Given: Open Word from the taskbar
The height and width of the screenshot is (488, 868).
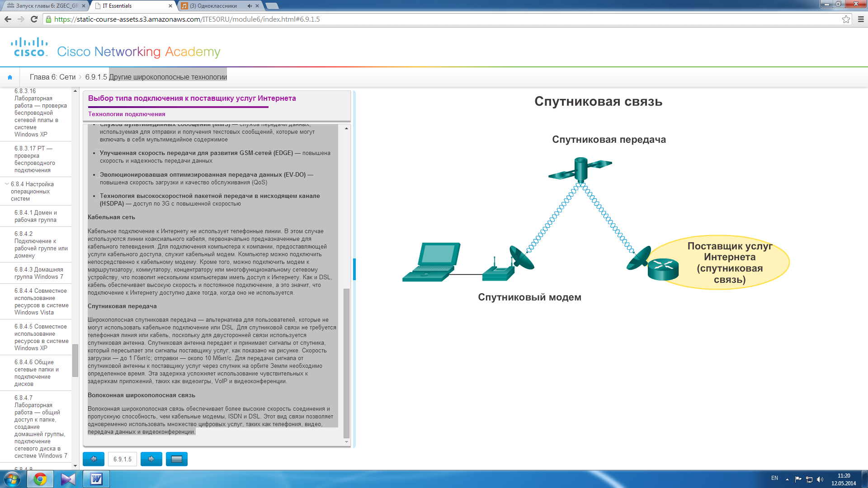Looking at the screenshot, I should 96,479.
